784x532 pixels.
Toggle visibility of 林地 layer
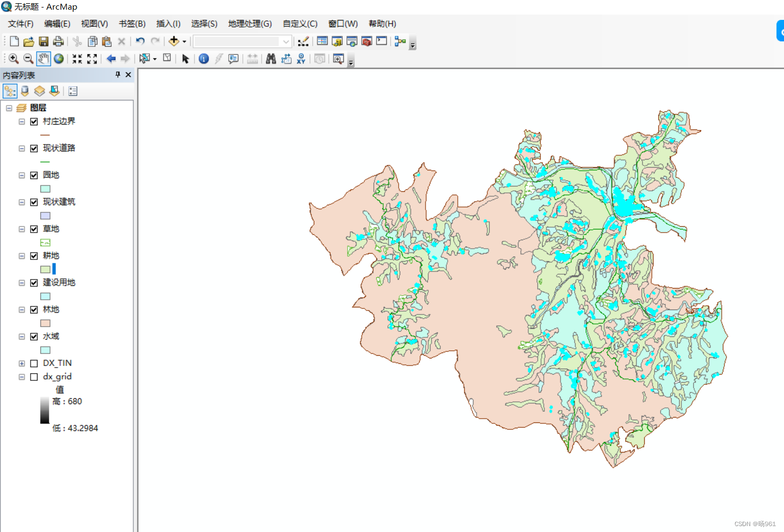(x=34, y=310)
